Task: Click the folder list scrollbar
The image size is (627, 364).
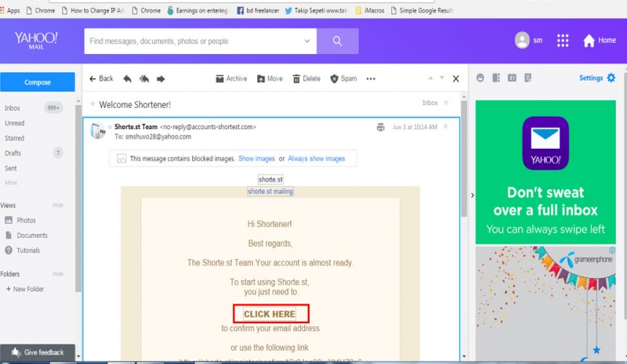Action: tap(78, 199)
